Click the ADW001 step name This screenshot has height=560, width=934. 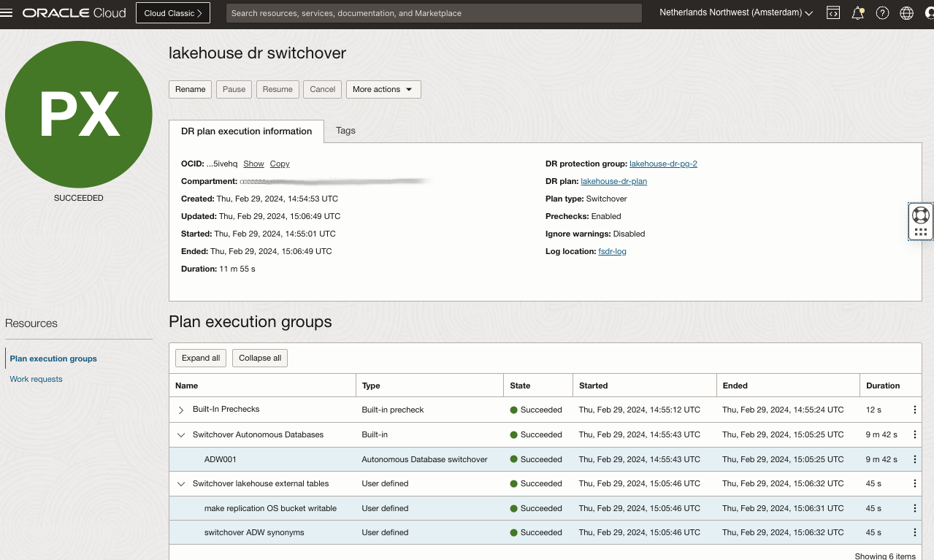(x=221, y=459)
